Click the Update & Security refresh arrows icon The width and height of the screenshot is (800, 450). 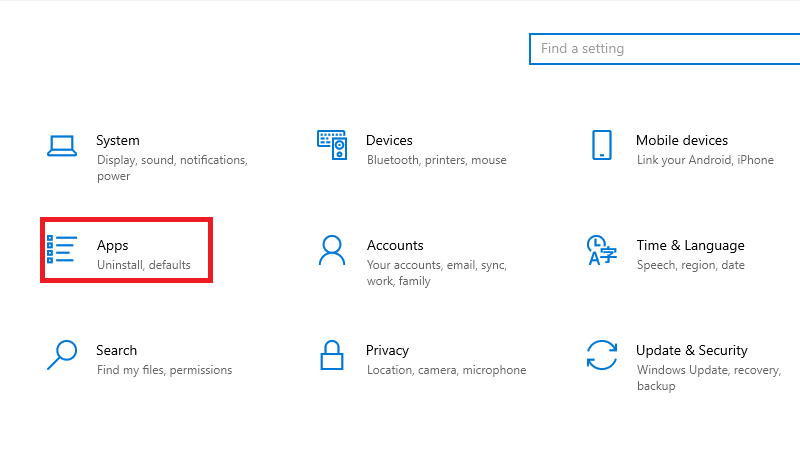(x=601, y=355)
